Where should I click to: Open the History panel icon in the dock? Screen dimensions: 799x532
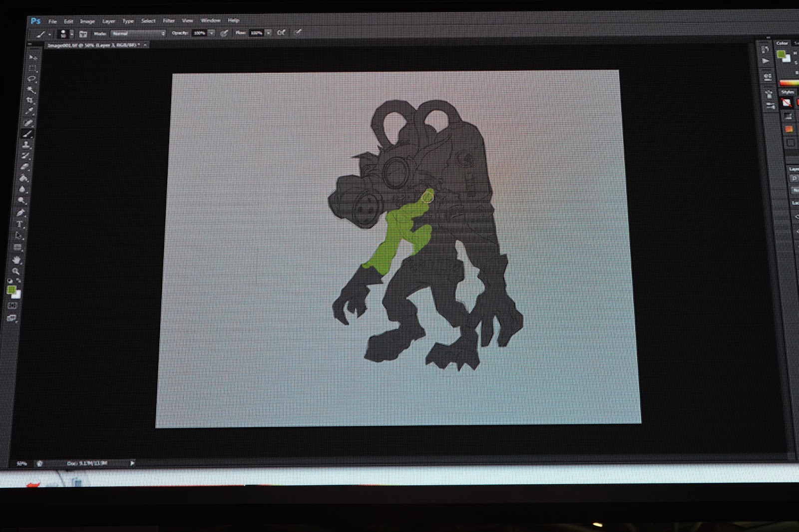(x=765, y=49)
